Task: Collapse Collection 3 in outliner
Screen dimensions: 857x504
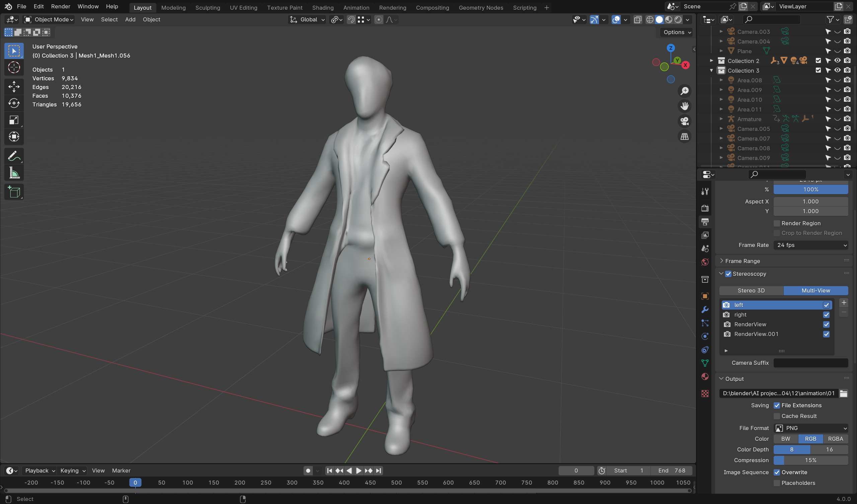Action: [711, 70]
